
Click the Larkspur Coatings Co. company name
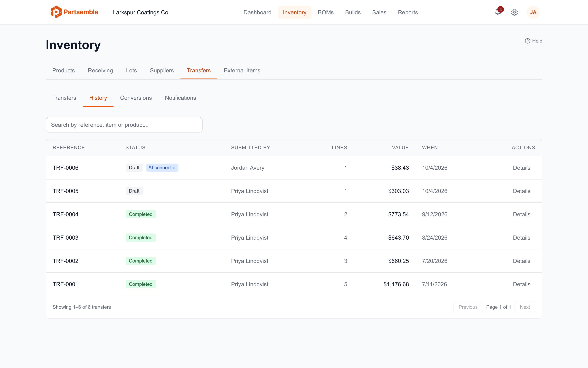[x=141, y=12]
